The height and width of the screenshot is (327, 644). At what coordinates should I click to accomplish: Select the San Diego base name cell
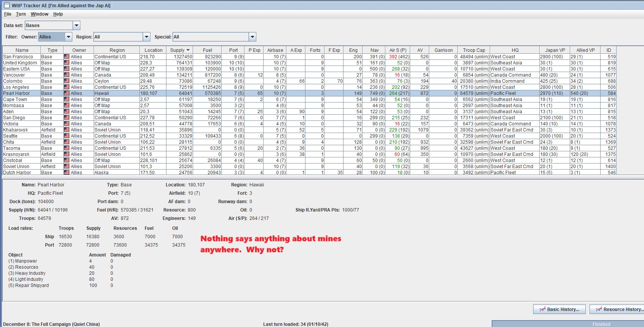click(21, 118)
